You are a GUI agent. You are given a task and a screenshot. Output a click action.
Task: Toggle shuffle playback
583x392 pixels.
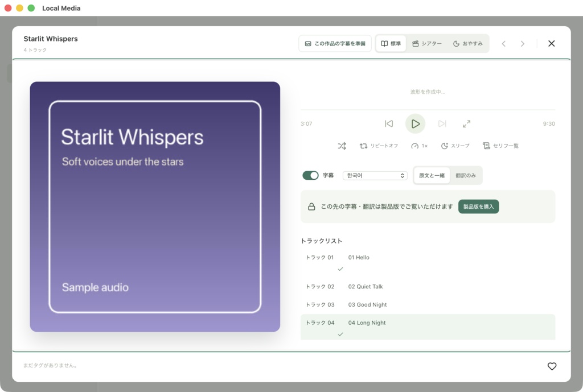click(x=342, y=146)
